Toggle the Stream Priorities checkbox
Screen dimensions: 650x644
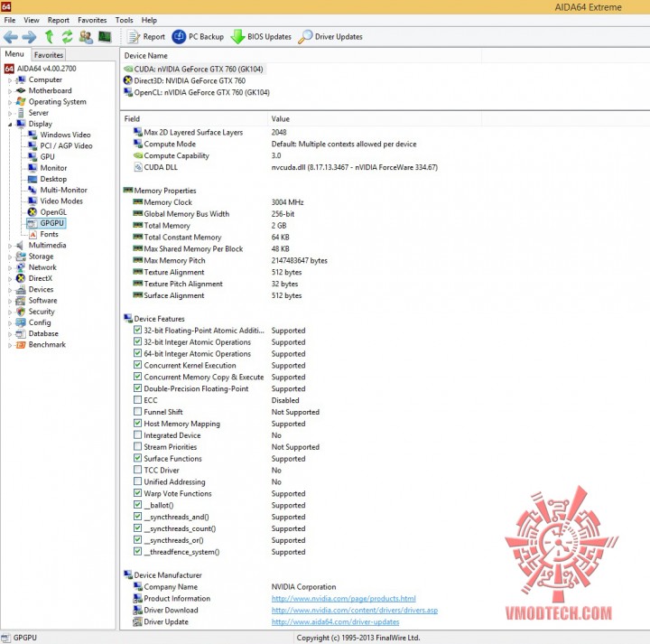tap(137, 446)
